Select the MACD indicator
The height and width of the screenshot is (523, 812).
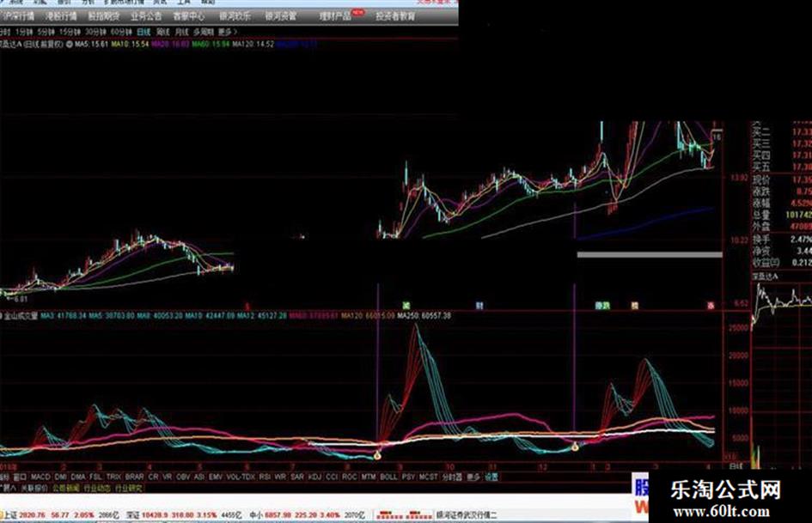(40, 477)
